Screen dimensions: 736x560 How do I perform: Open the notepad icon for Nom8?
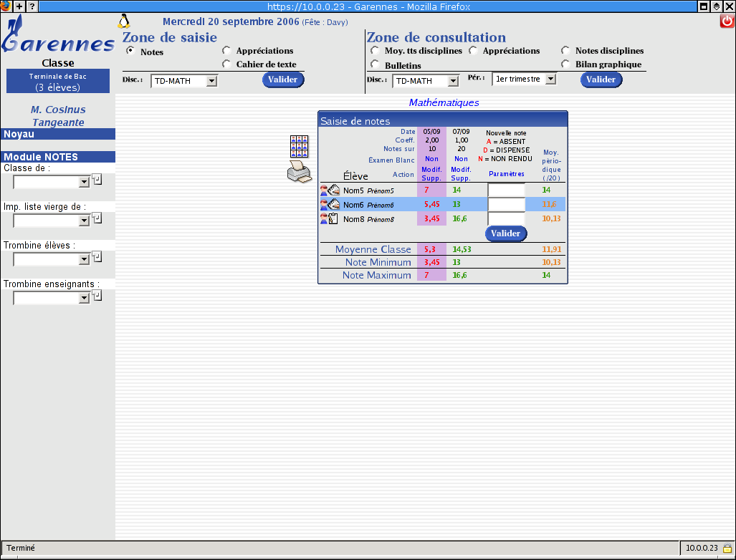(x=334, y=218)
